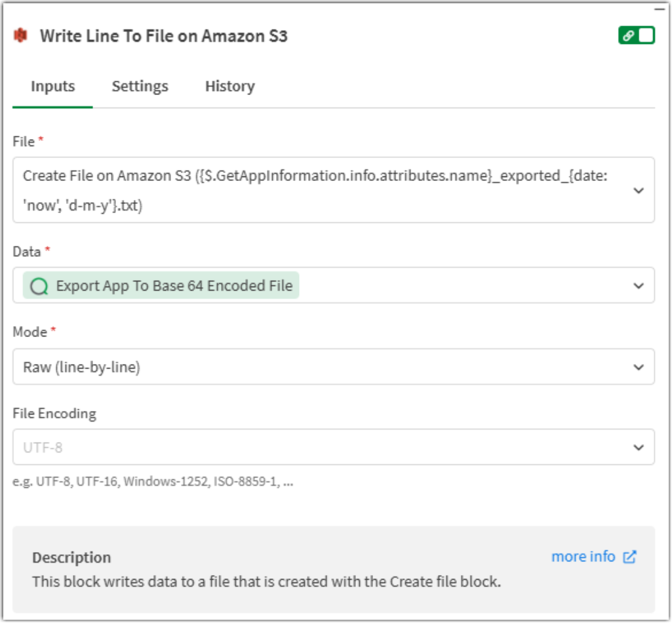
Task: Click the empty area in the Data field
Action: 459,286
